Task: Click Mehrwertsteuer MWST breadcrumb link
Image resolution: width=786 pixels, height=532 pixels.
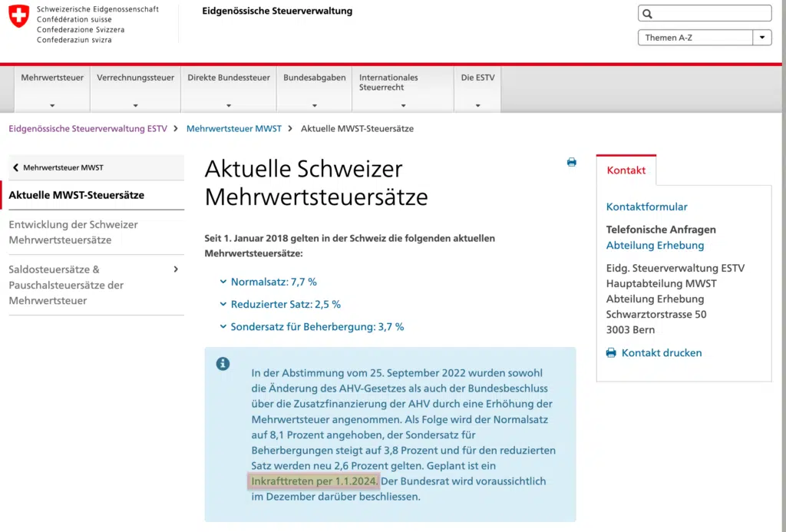Action: coord(233,129)
